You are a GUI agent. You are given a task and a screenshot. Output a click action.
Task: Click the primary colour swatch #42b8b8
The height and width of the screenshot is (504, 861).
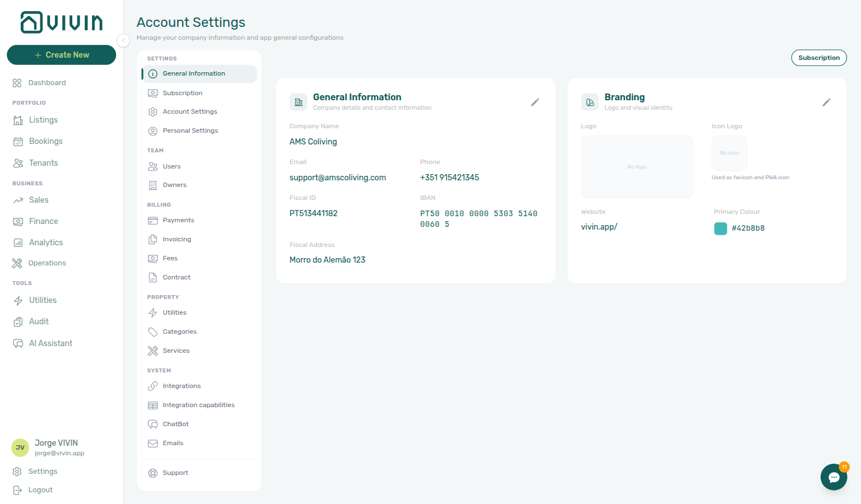[720, 228]
